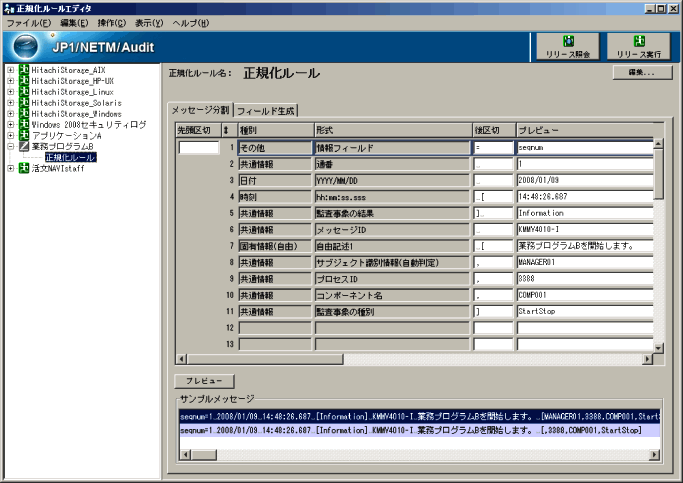Expand the HitachiStorage_HP-UX tree node
The height and width of the screenshot is (483, 683).
(10, 81)
